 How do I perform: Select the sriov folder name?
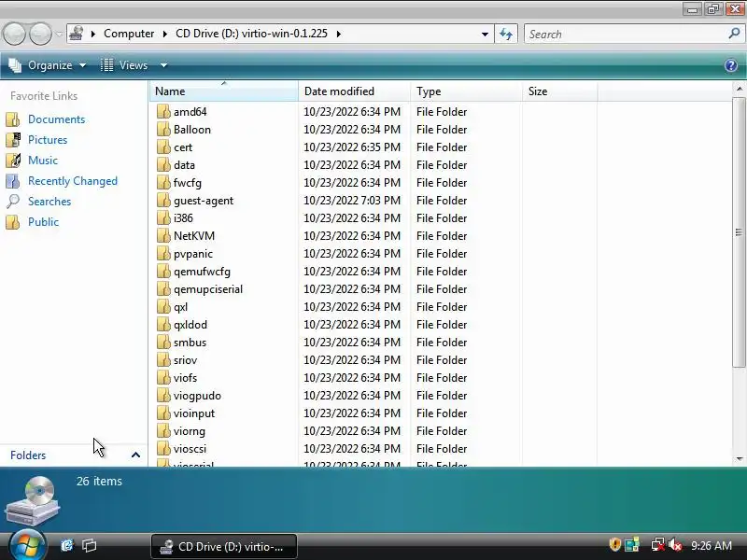point(185,360)
